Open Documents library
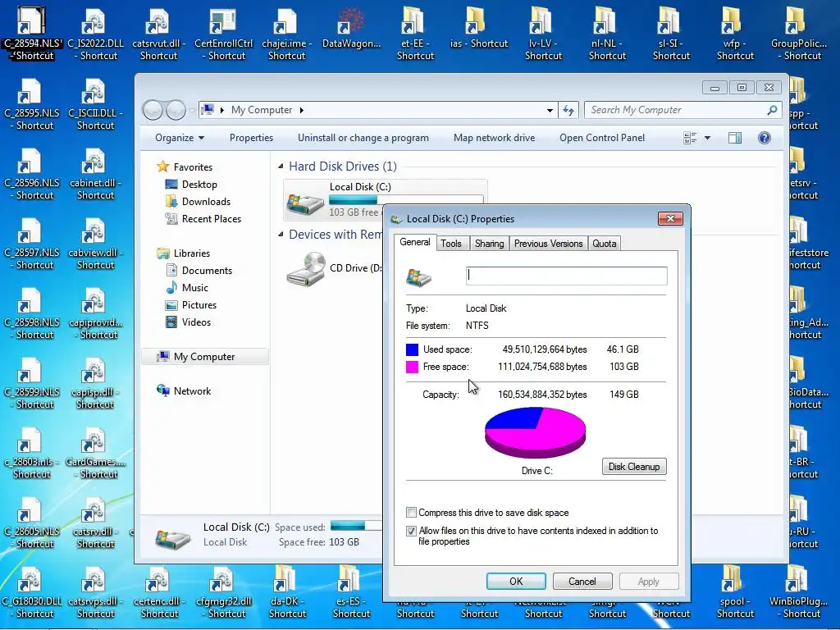Viewport: 840px width, 630px height. pyautogui.click(x=199, y=271)
